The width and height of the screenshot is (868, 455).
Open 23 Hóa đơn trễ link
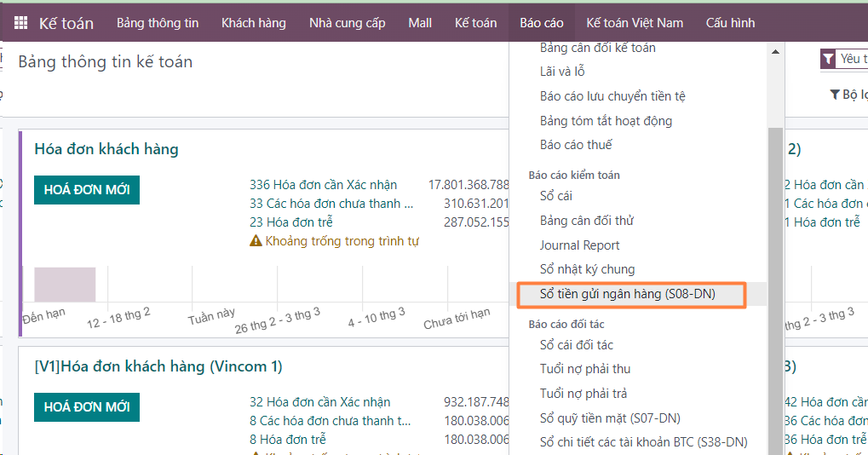coord(291,222)
